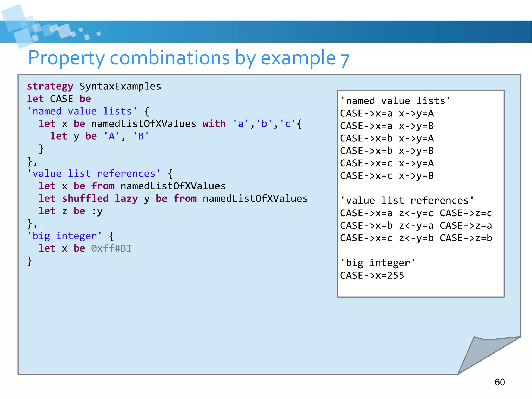Click the code line 'let z be :y'

tap(70, 211)
